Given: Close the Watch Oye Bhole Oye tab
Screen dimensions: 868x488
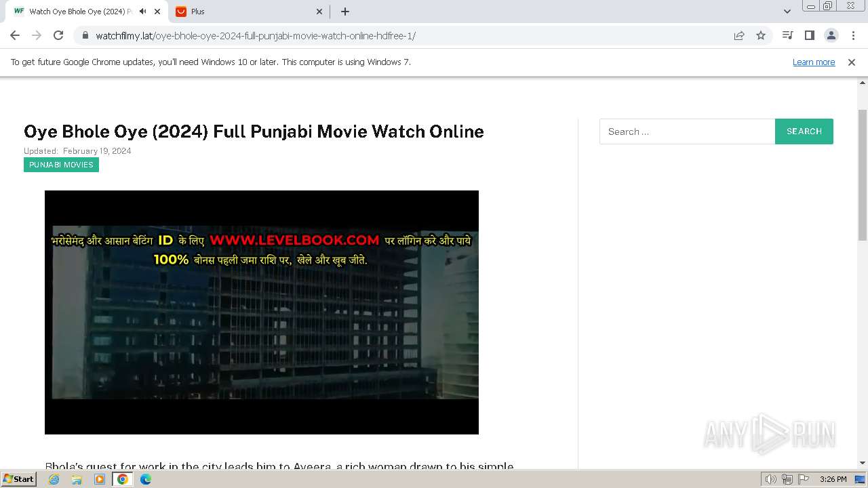Looking at the screenshot, I should coord(157,12).
